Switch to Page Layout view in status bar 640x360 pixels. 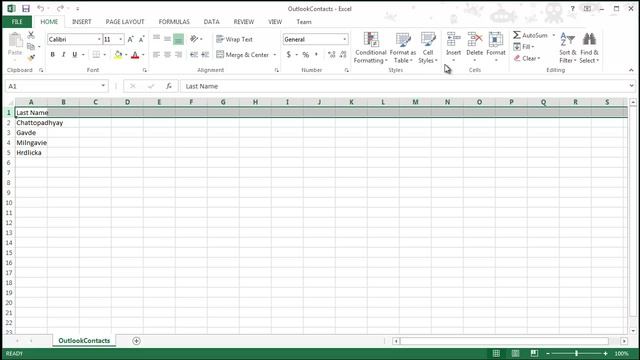point(516,353)
